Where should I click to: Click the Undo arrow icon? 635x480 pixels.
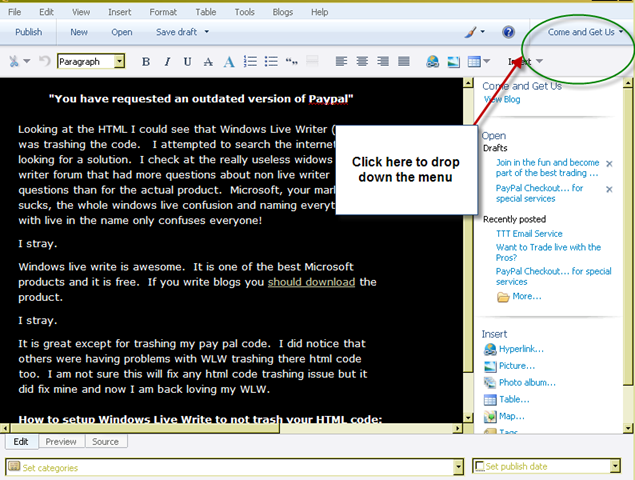pos(44,62)
